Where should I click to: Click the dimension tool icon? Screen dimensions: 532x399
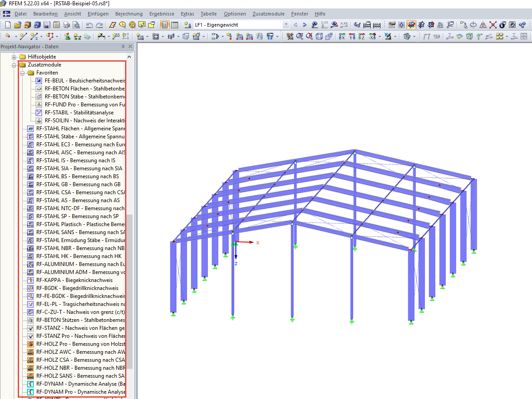click(x=101, y=36)
